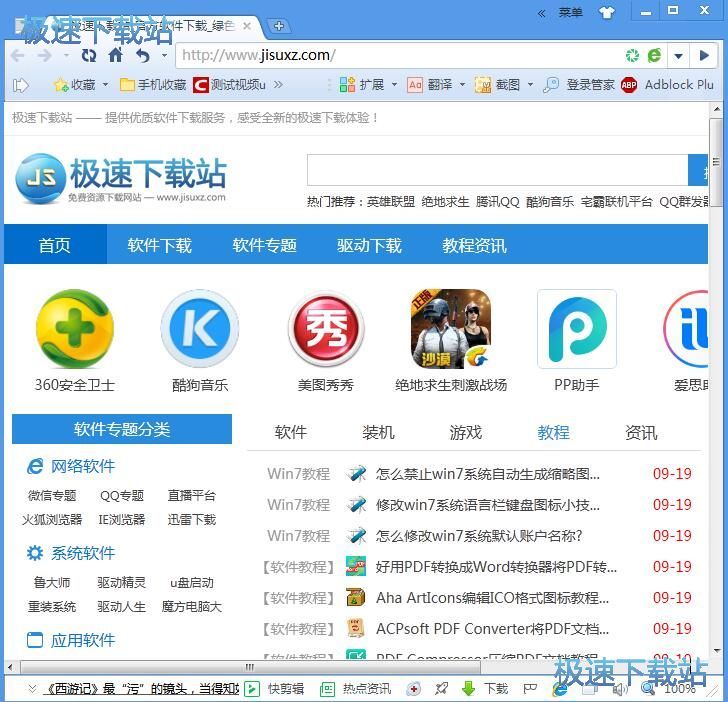Open the PP助手 app icon
Viewport: 728px width, 702px height.
point(577,329)
